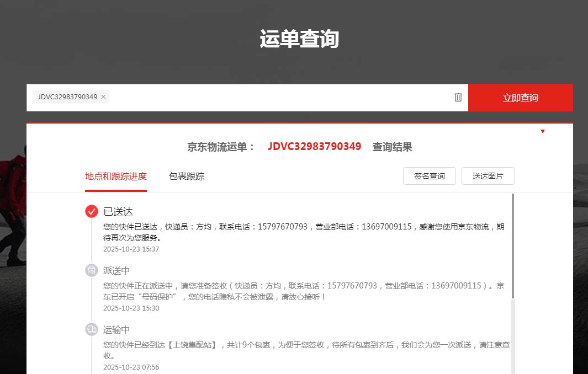This screenshot has width=588, height=374.
Task: Remove the JDVC32983790349 chip with its × icon
Action: [x=103, y=97]
